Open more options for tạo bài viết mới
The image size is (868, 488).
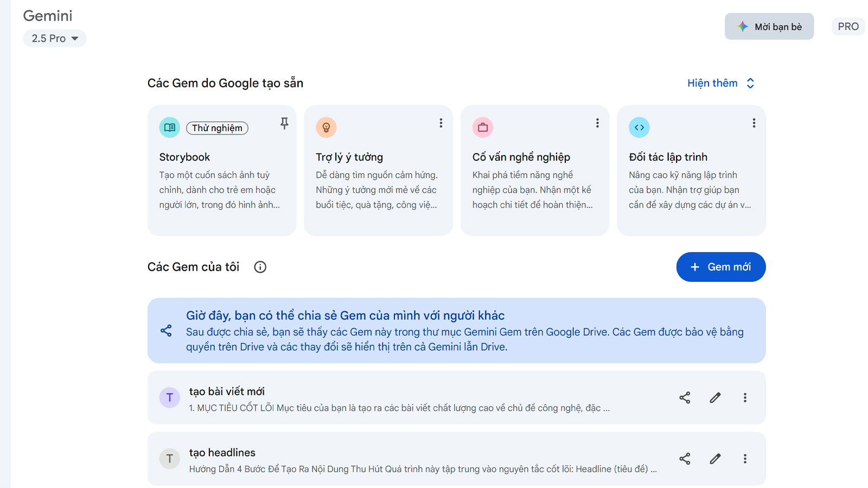[x=745, y=397]
